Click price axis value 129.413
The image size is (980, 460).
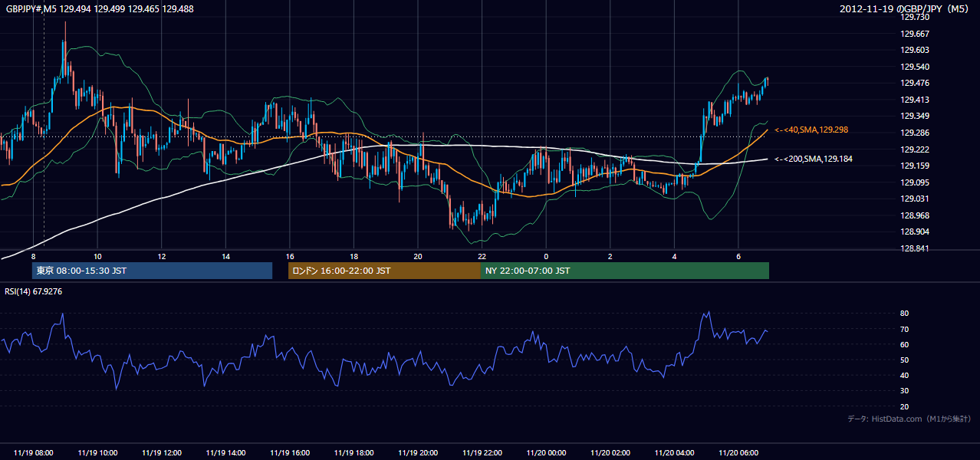pos(915,100)
